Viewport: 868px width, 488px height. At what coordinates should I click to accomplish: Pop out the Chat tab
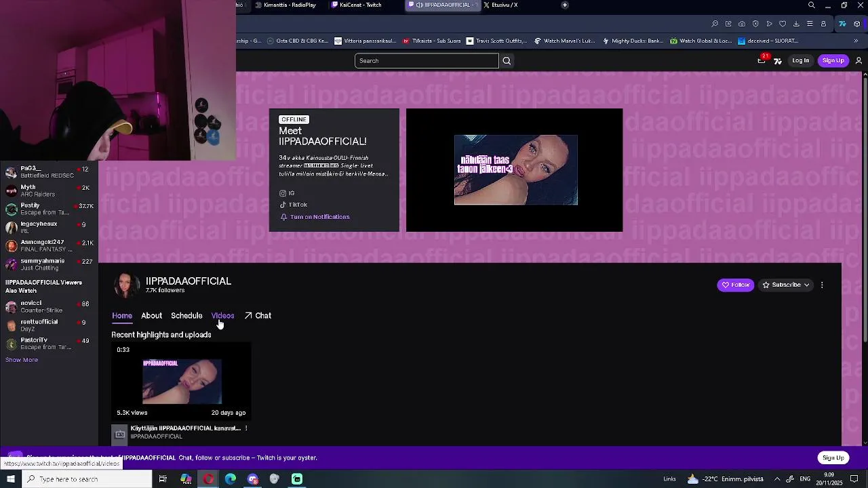coord(258,316)
